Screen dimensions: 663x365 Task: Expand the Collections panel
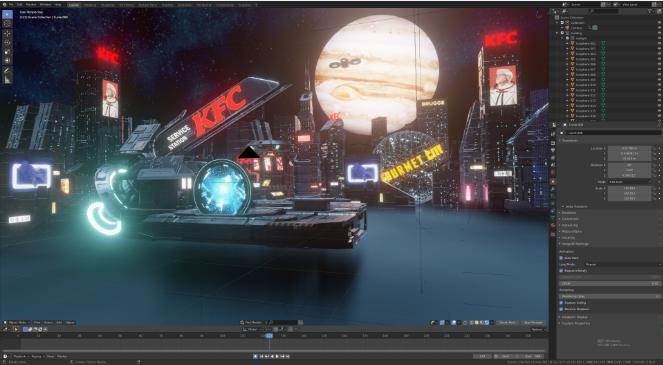coord(569,219)
